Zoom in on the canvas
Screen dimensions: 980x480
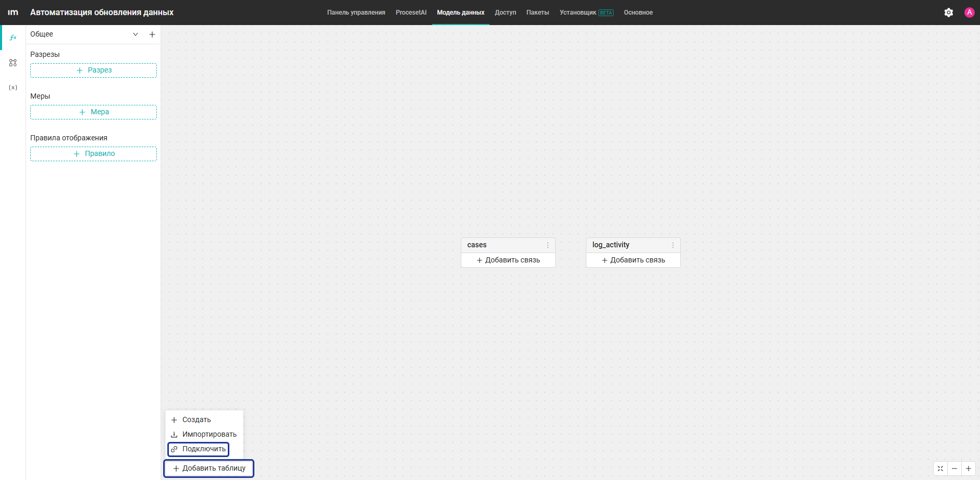[x=969, y=469]
